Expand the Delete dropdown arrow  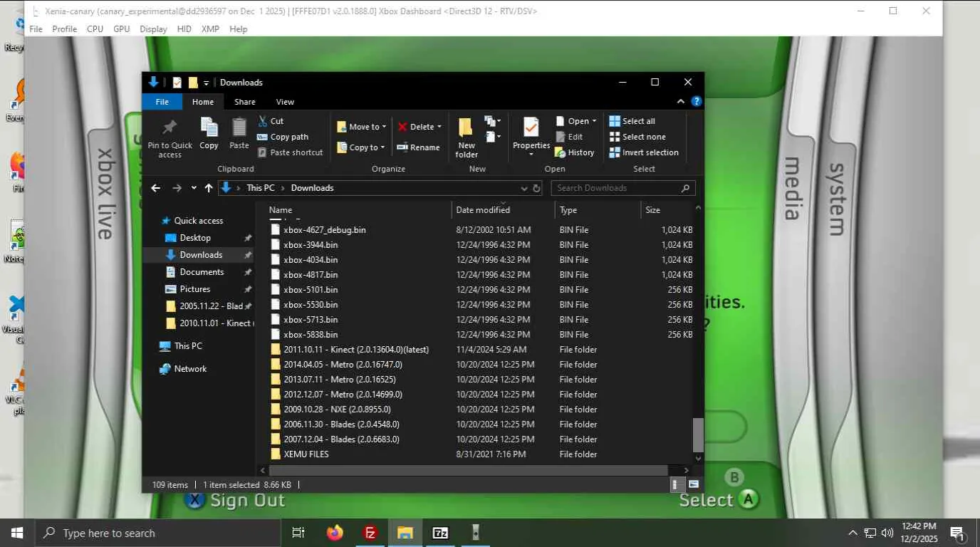[x=439, y=127]
